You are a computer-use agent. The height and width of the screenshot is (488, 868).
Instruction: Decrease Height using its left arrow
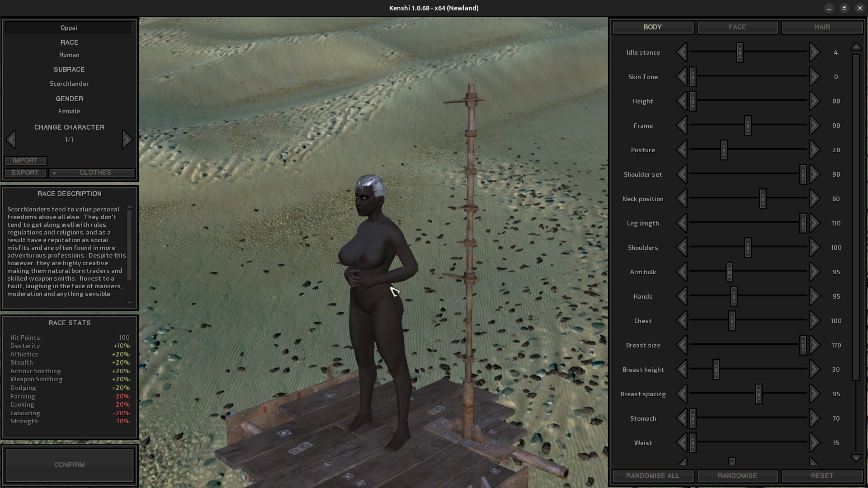[682, 101]
